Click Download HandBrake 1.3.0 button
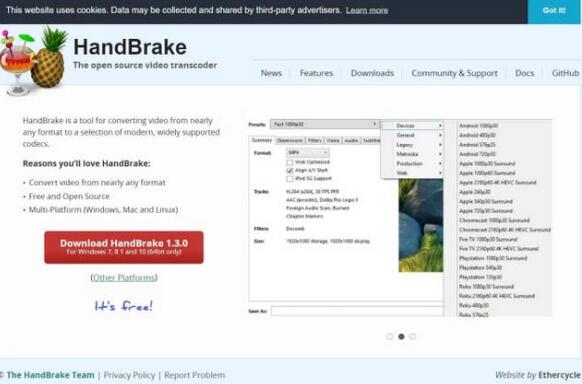 124,247
